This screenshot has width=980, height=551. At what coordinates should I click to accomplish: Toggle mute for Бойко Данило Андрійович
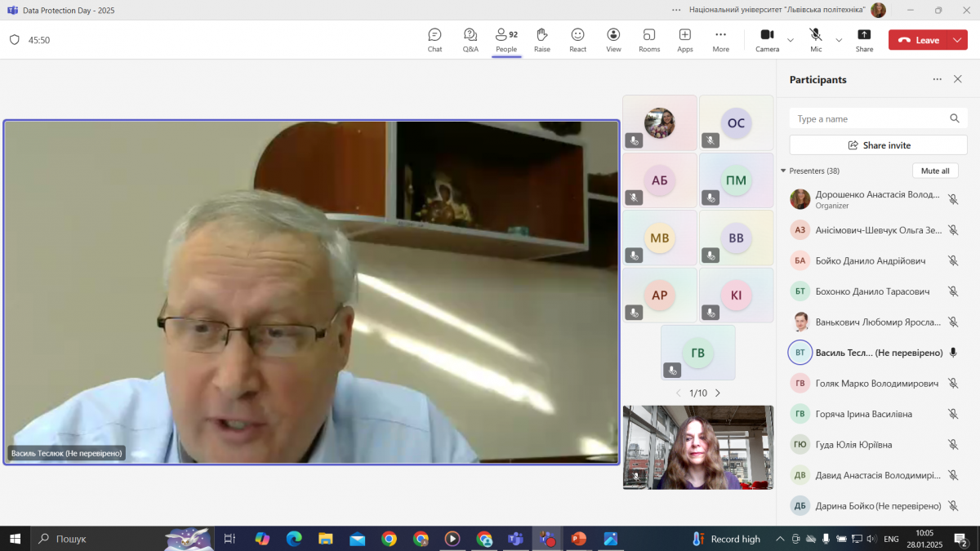[x=952, y=260]
